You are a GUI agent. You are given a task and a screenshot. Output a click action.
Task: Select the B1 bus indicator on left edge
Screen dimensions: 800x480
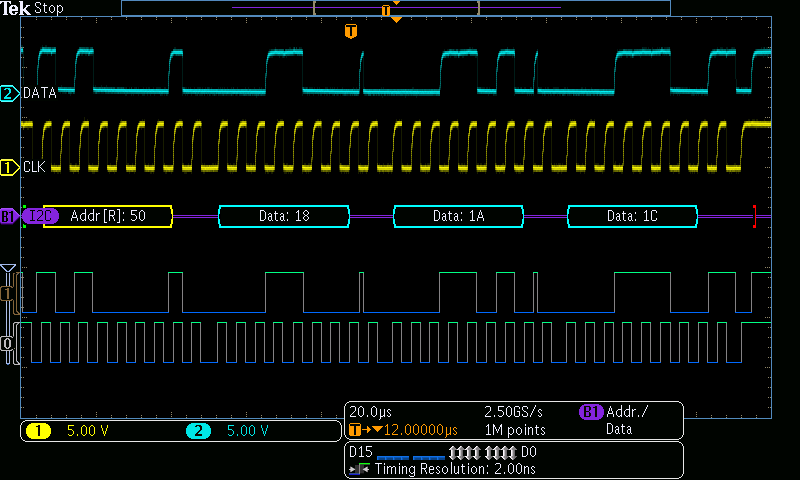click(8, 216)
